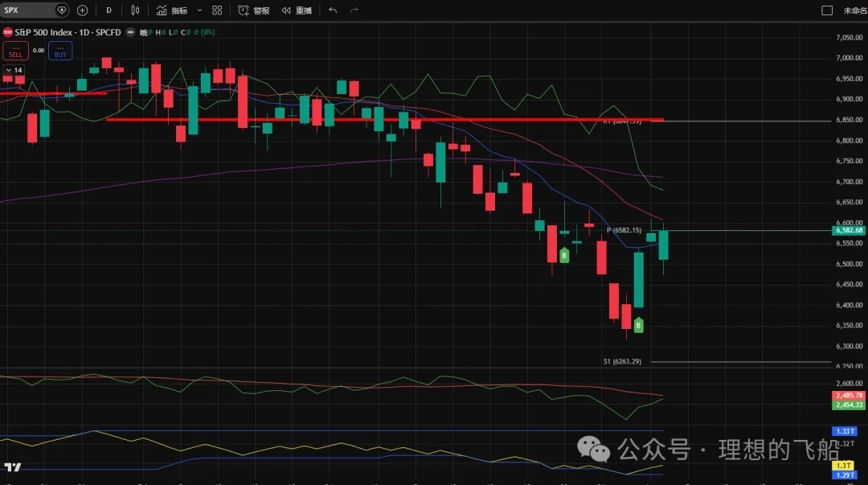Click the redo arrow
Viewport: 868px width, 485px height.
(354, 10)
